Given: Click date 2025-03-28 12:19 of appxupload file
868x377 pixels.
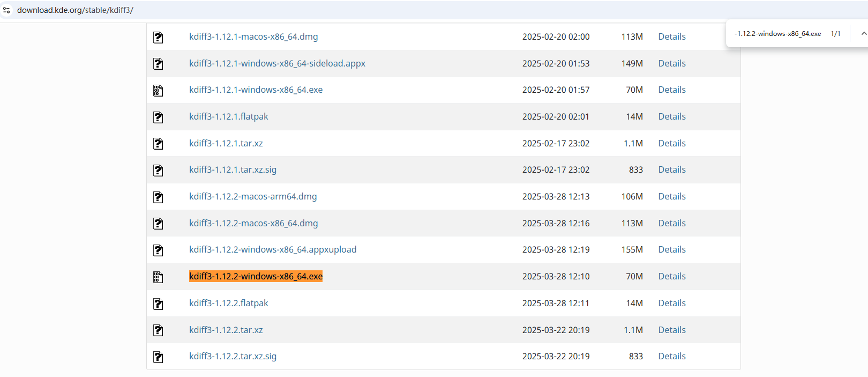Looking at the screenshot, I should [556, 249].
